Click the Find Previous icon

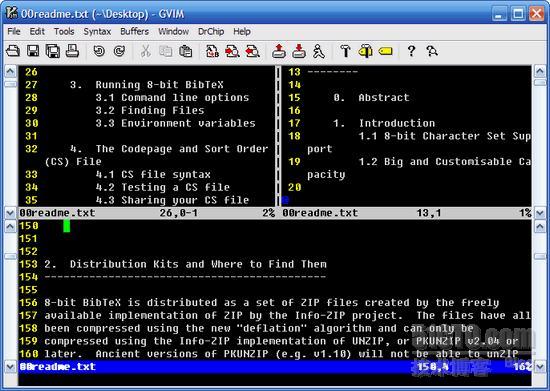tap(252, 51)
